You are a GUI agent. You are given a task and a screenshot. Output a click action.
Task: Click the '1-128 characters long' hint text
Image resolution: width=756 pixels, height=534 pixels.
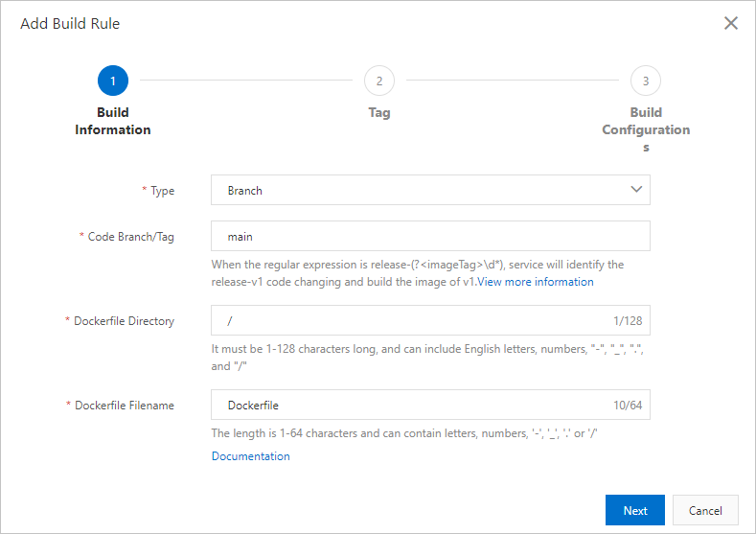click(x=427, y=358)
